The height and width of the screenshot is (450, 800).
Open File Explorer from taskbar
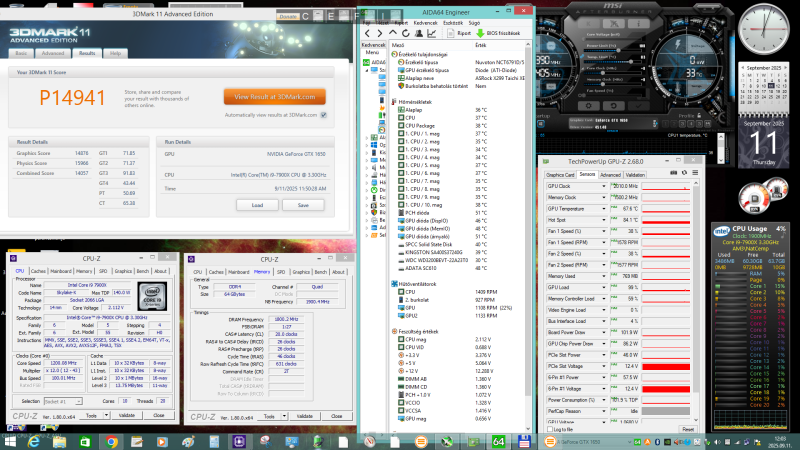(x=59, y=442)
